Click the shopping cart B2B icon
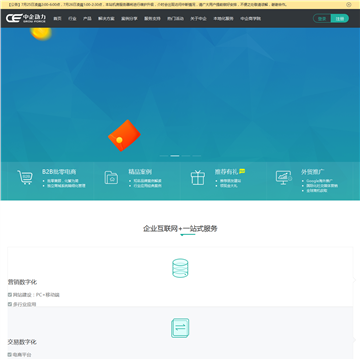Viewport: 360px width, 360px height. tap(25, 177)
